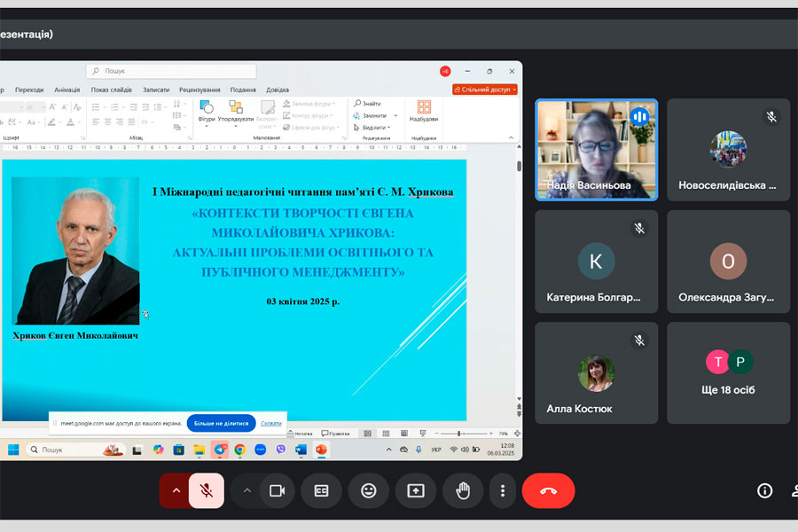The width and height of the screenshot is (798, 532).
Task: Open the Рецензування ribbon tab
Action: tap(199, 90)
